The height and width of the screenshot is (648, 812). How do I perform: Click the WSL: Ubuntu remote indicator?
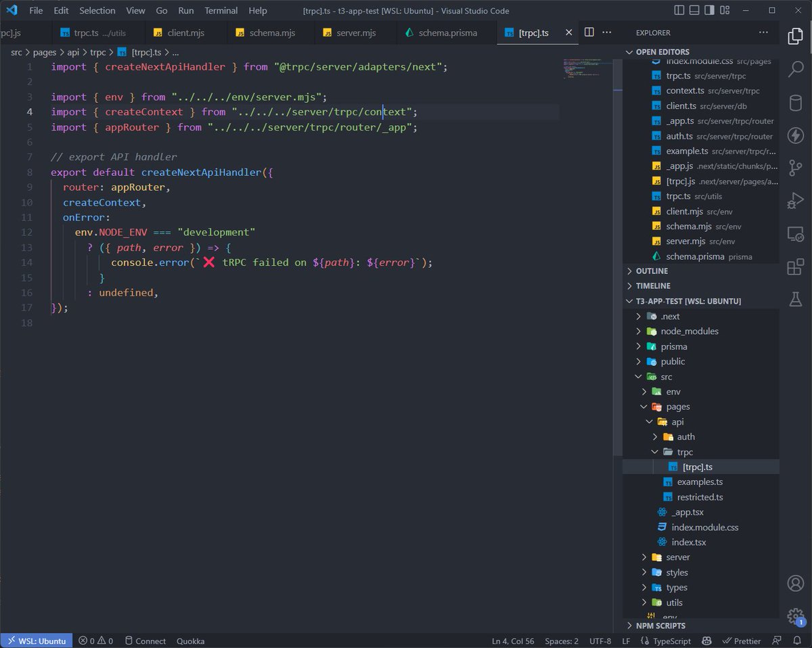[36, 641]
